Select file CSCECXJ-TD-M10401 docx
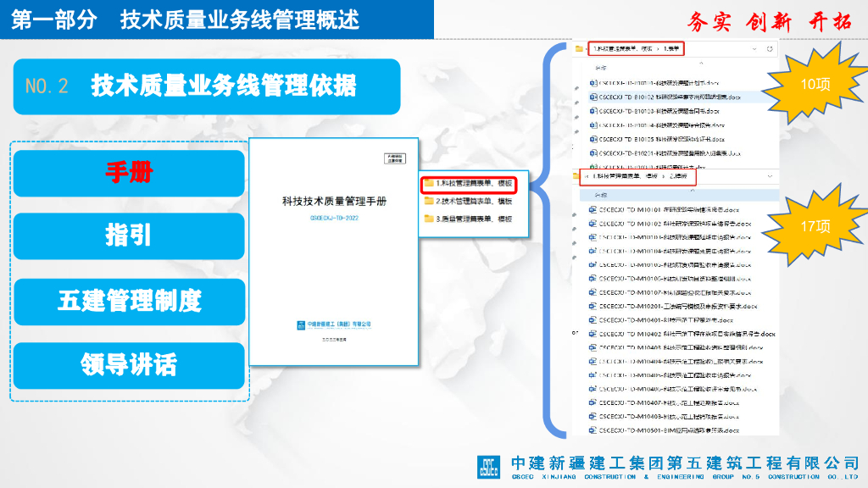 tap(661, 319)
